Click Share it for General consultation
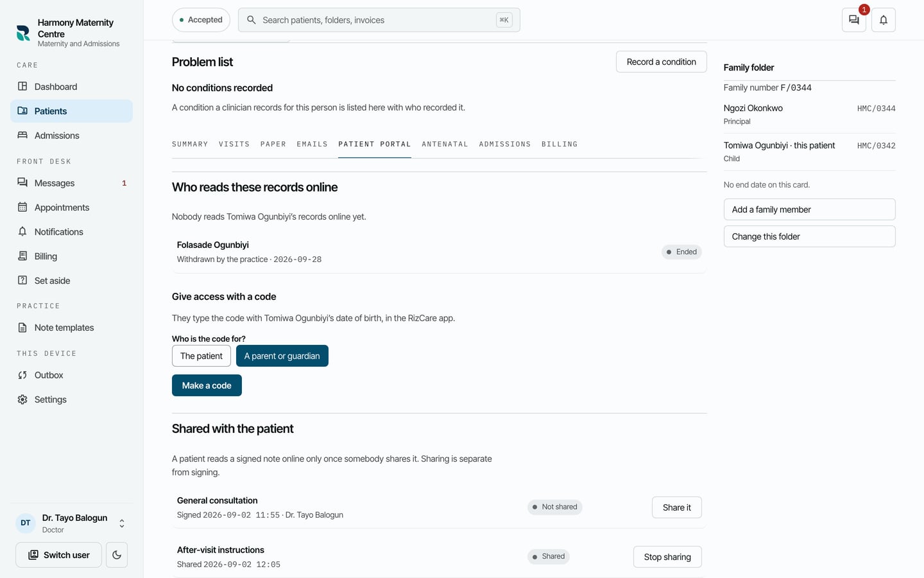This screenshot has width=924, height=578. (677, 507)
